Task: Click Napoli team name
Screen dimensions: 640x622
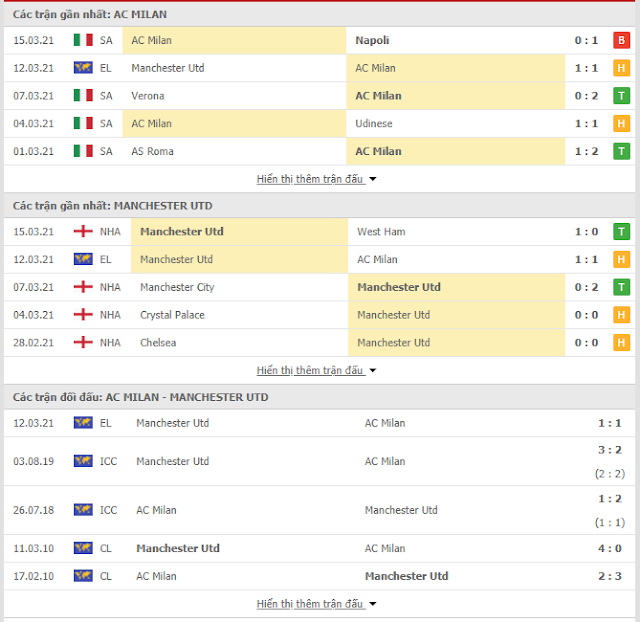Action: 372,40
